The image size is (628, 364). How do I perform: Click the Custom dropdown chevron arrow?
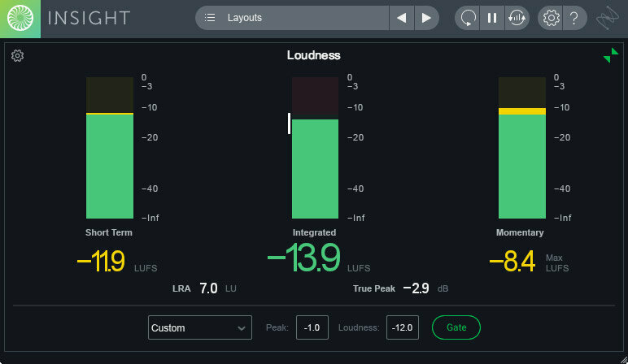point(241,328)
